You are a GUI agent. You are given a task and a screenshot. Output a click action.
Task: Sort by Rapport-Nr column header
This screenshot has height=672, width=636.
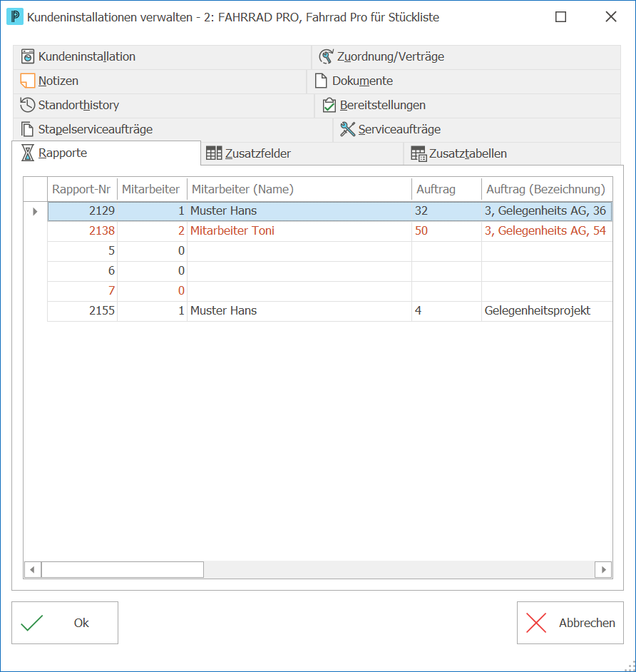point(82,189)
